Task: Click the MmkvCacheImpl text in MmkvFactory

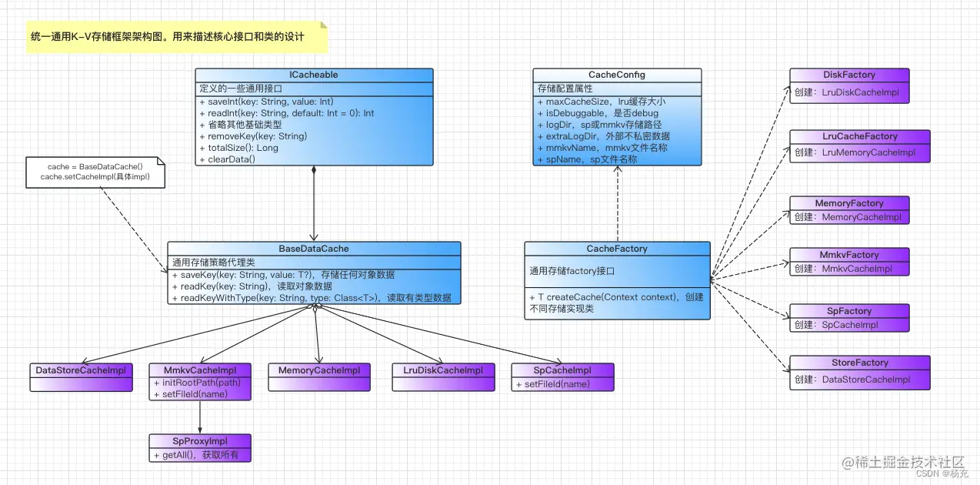Action: point(842,269)
